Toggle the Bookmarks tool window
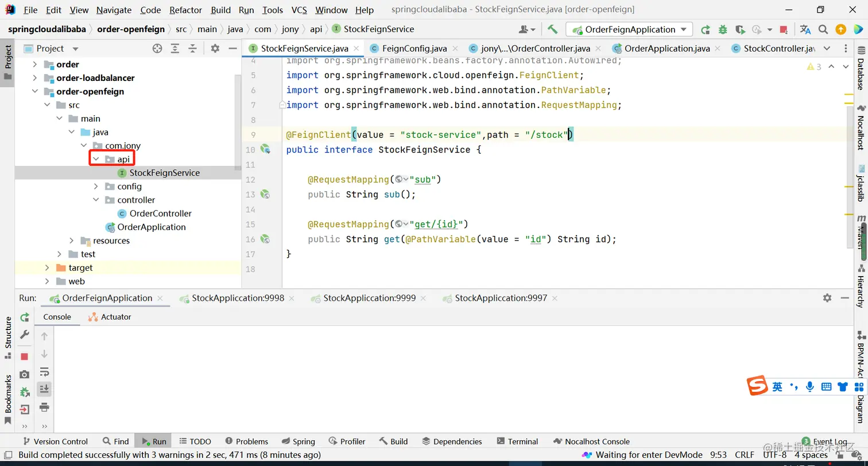868x466 pixels. (7, 399)
